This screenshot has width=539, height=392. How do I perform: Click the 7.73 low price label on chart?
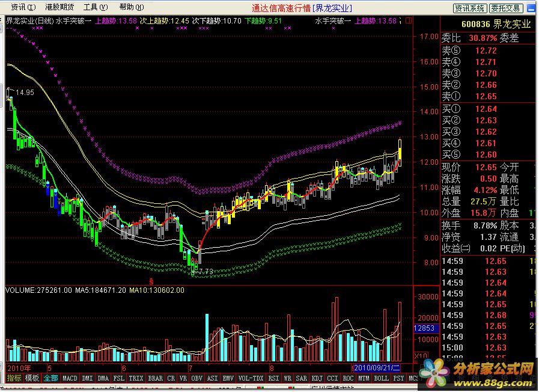[x=206, y=271]
